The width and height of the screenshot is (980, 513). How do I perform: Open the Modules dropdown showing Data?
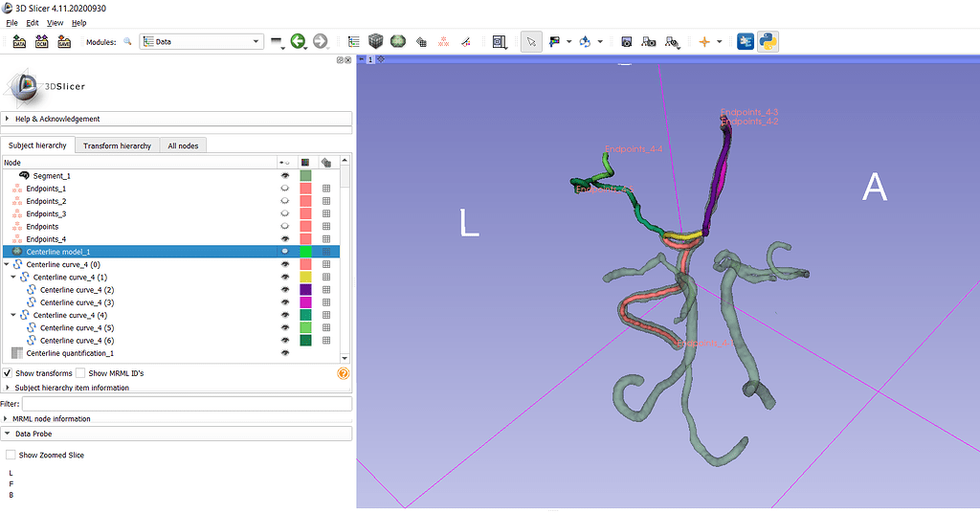(x=201, y=42)
